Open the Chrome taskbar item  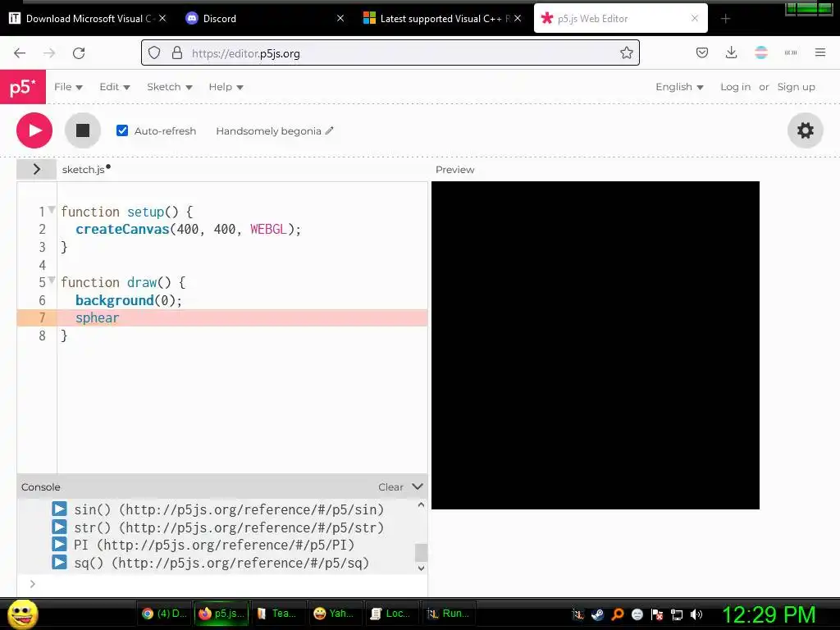pyautogui.click(x=164, y=614)
